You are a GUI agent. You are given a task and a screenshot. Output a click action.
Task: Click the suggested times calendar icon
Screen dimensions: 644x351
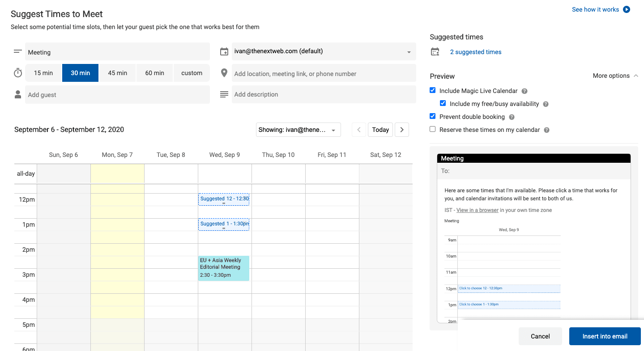pos(435,52)
